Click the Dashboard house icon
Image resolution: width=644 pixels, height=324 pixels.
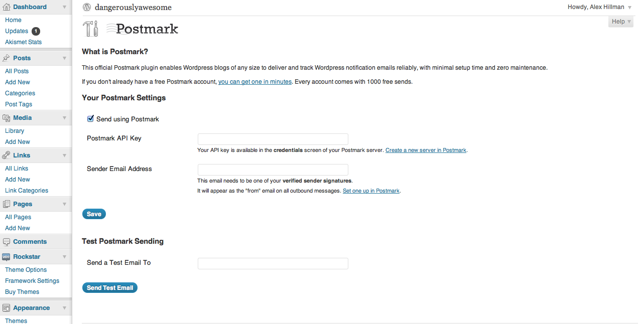(7, 7)
